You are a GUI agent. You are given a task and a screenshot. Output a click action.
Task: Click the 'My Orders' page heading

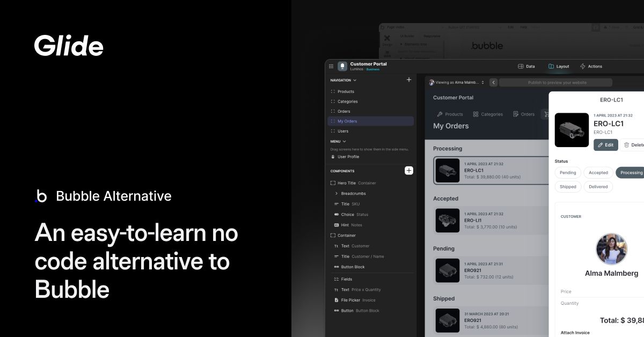[x=451, y=126]
